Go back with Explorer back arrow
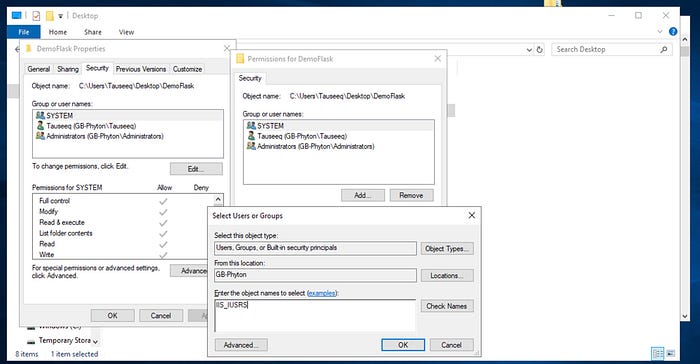Viewport: 700px width, 364px height. 17,50
